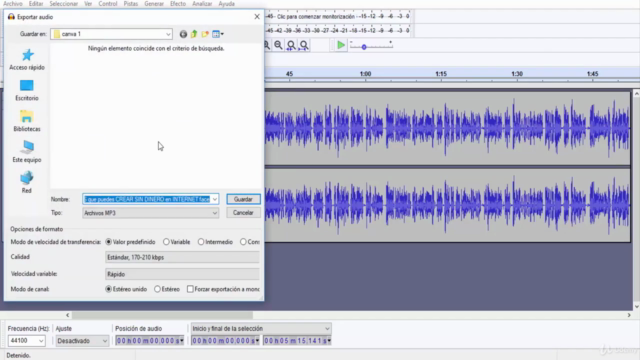Click the horizontal scrollbar thumb
The height and width of the screenshot is (360, 640).
click(x=162, y=315)
